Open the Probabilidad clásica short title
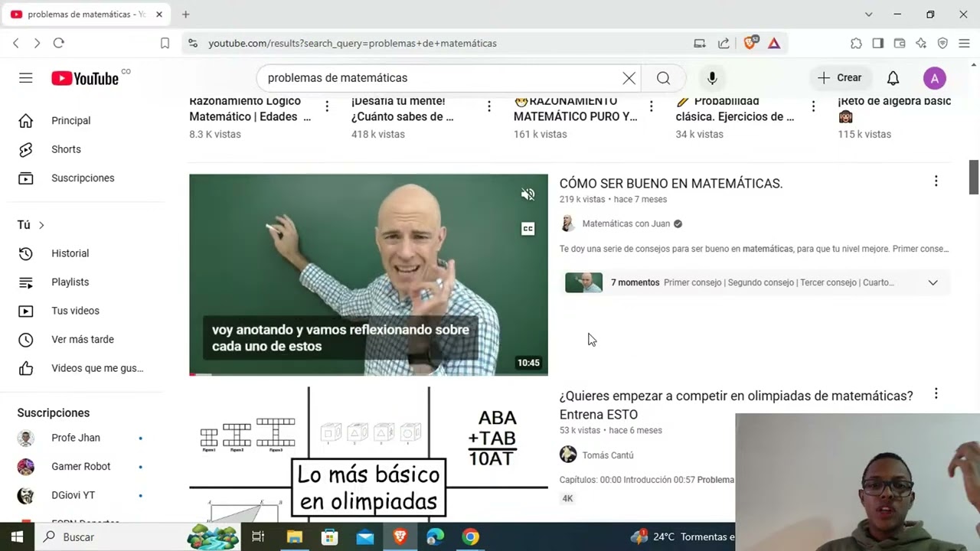Screen dimensions: 980x551 coord(735,109)
